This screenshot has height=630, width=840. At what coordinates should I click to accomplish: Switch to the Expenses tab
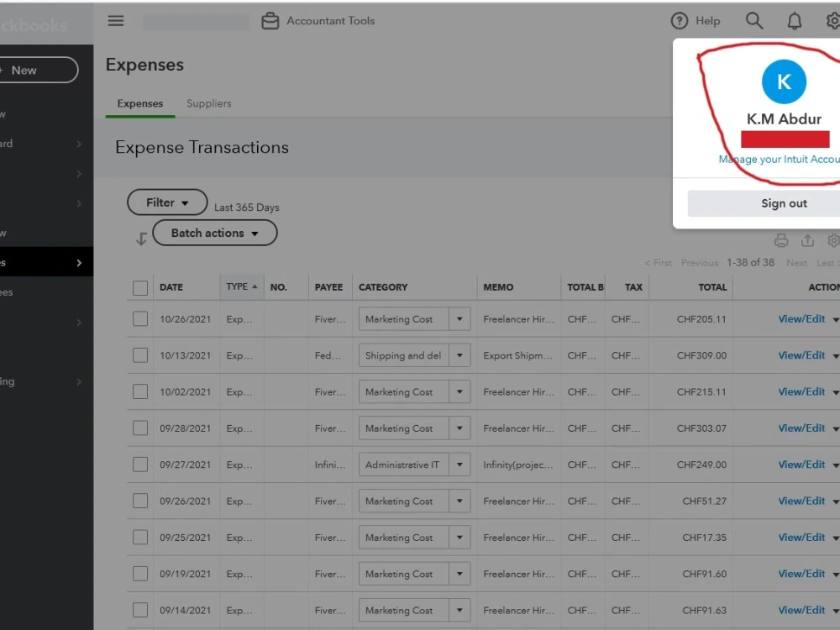(x=139, y=103)
